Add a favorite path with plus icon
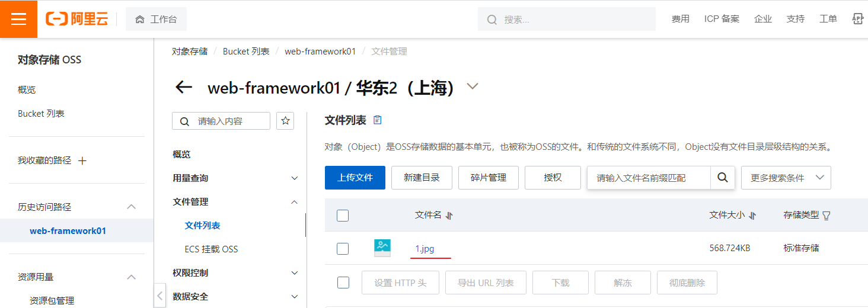The image size is (868, 308). tap(82, 161)
